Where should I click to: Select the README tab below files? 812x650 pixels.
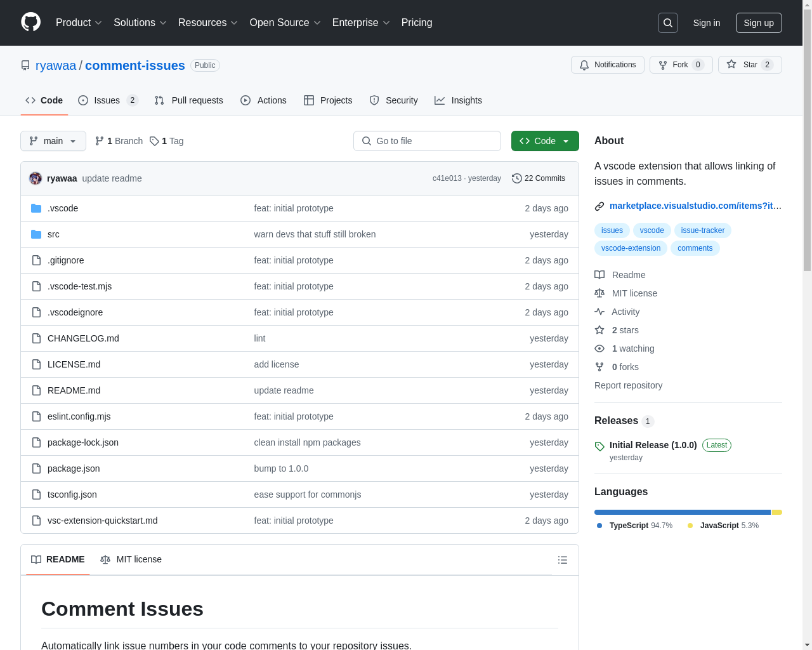58,559
